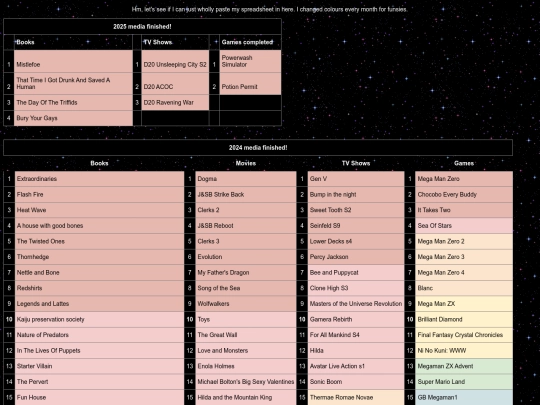Select the 'Gen V' TV show cell
Image resolution: width=540 pixels, height=405 pixels.
tap(356, 179)
